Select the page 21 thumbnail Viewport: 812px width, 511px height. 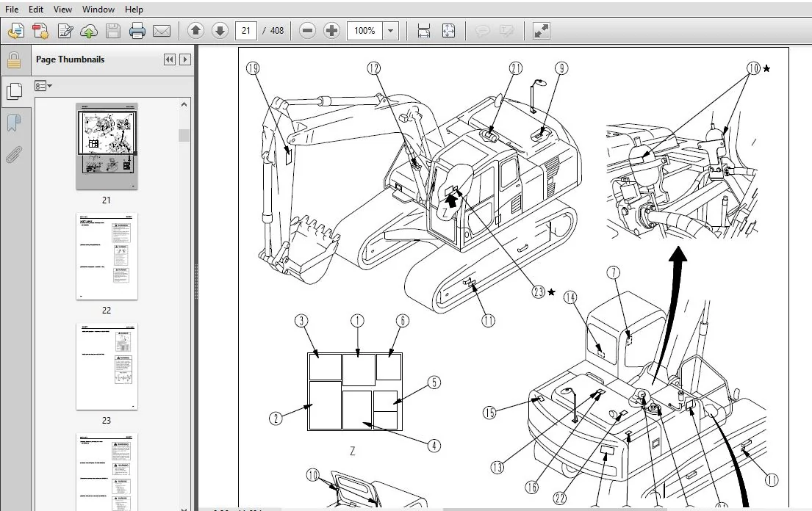tap(107, 146)
